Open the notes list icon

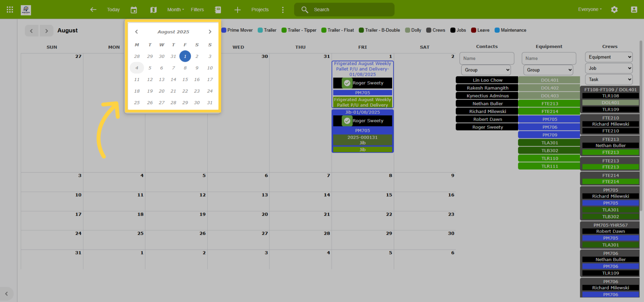tap(218, 10)
